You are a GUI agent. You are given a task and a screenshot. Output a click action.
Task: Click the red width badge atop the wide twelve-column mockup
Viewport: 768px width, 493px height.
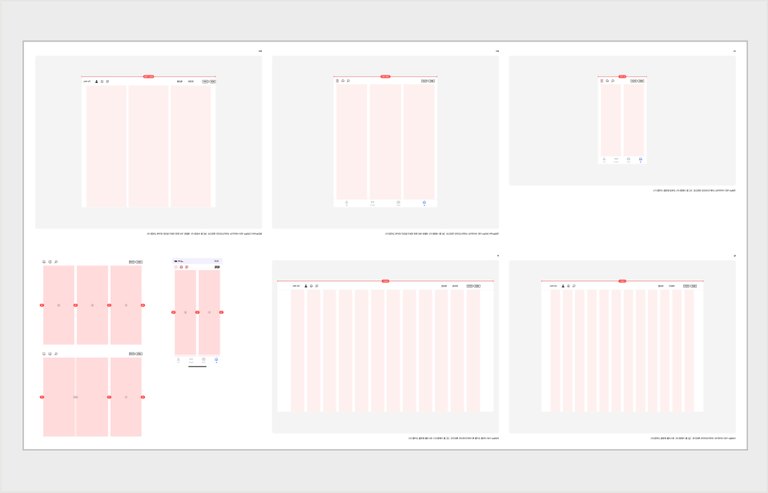point(385,281)
